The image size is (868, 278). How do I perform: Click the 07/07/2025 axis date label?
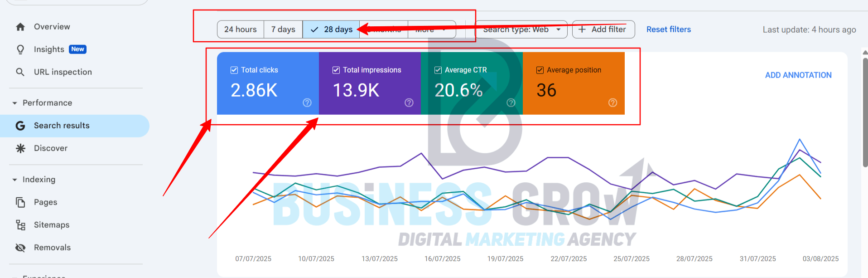pyautogui.click(x=253, y=259)
